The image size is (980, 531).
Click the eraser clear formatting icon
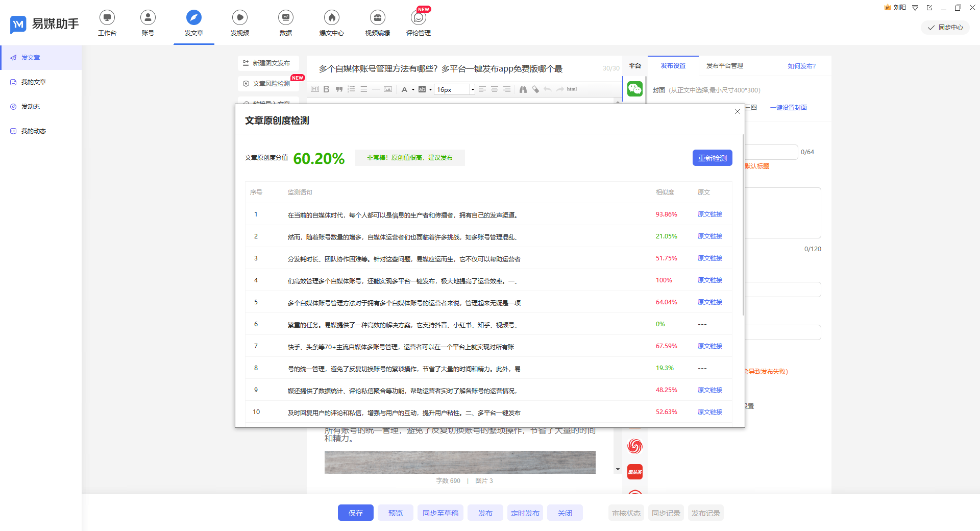(x=535, y=89)
